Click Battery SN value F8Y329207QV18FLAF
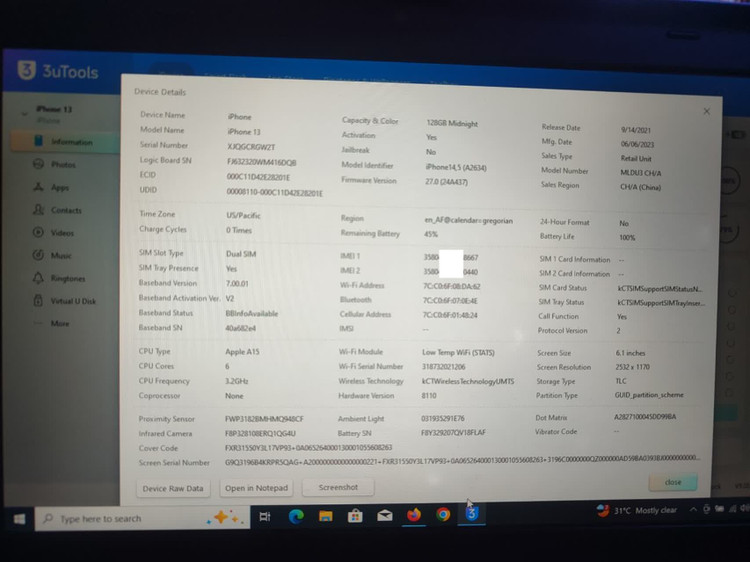The image size is (750, 562). [x=453, y=432]
